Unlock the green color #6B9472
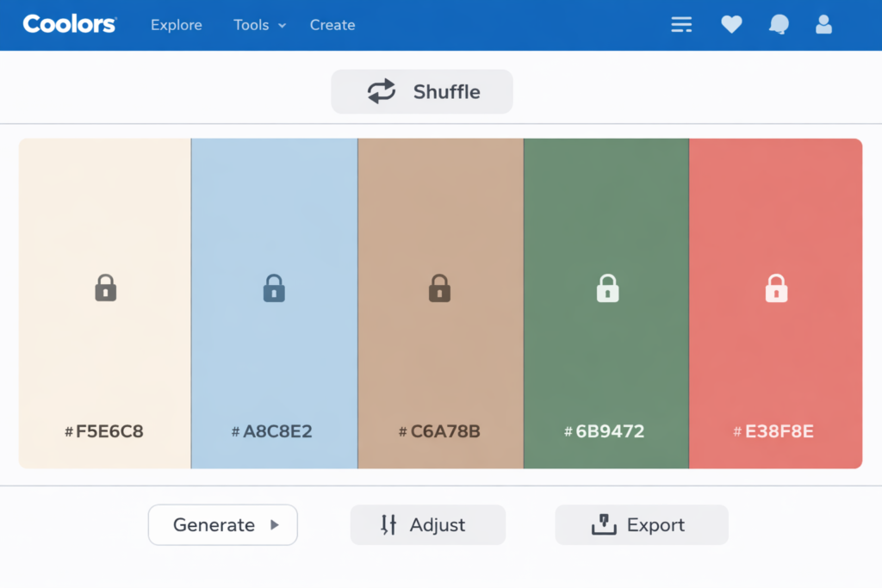This screenshot has width=882, height=588. [x=606, y=288]
